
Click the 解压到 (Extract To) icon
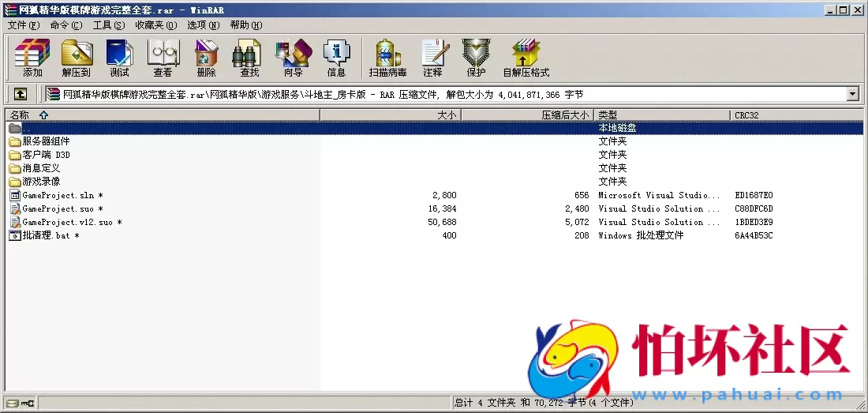pos(76,58)
